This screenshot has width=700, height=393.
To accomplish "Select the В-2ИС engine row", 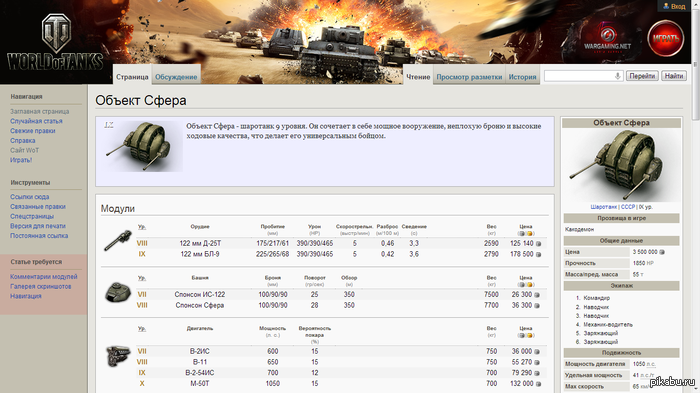I will click(x=342, y=351).
